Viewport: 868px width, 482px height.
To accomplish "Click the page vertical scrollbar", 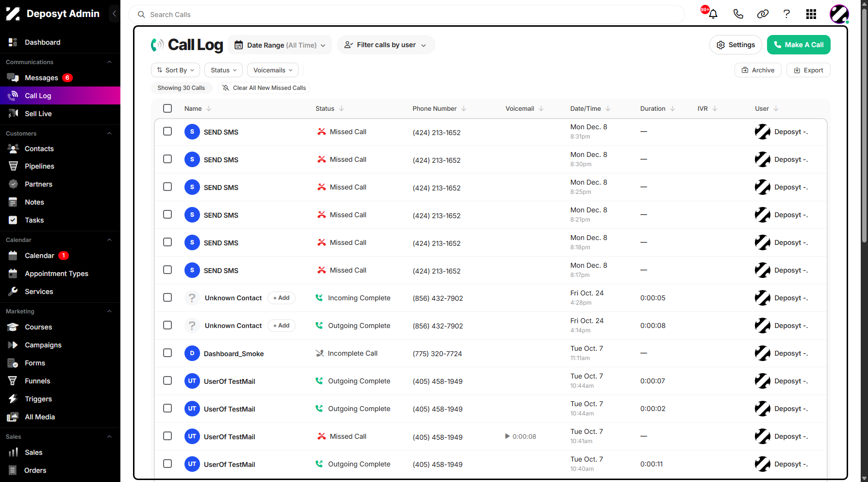I will pos(864,126).
